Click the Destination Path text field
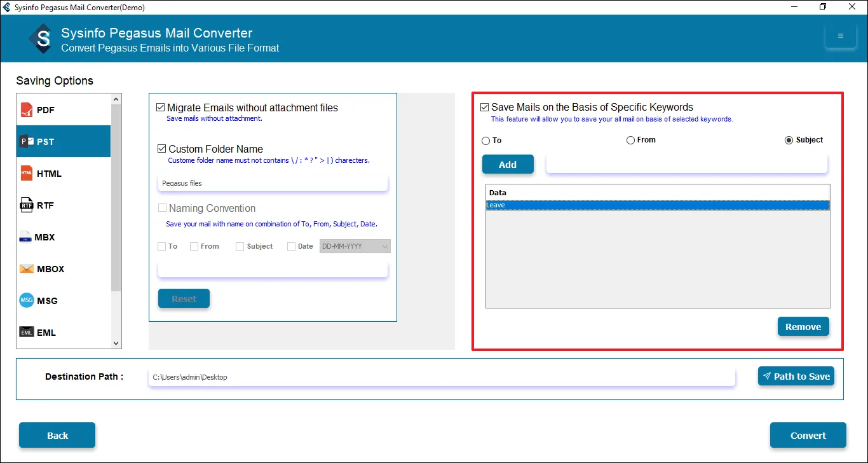The width and height of the screenshot is (868, 463). point(442,377)
